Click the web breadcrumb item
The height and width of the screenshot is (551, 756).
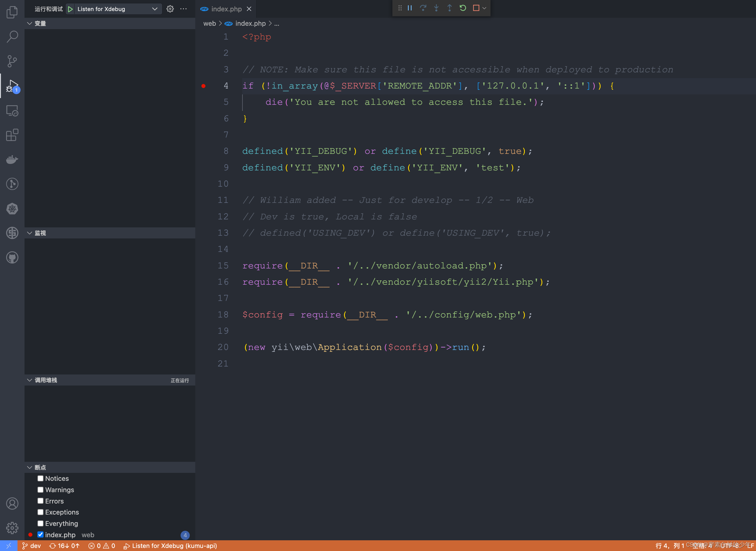[x=209, y=23]
